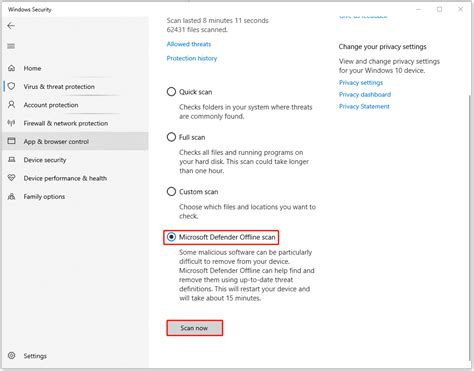Viewport: 474px width, 371px height.
Task: Click "Scan lasted 8 minutes 11 seconds" text
Action: (217, 20)
